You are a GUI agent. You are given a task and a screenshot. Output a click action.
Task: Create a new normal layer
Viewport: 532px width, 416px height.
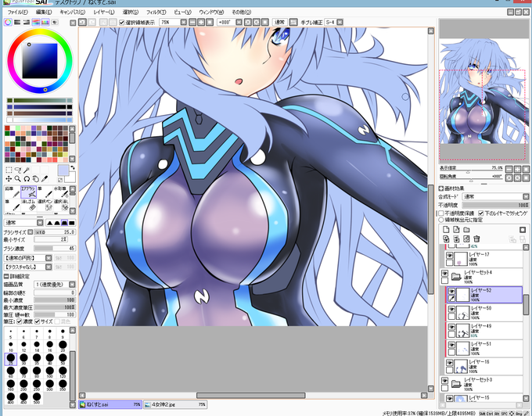click(446, 230)
